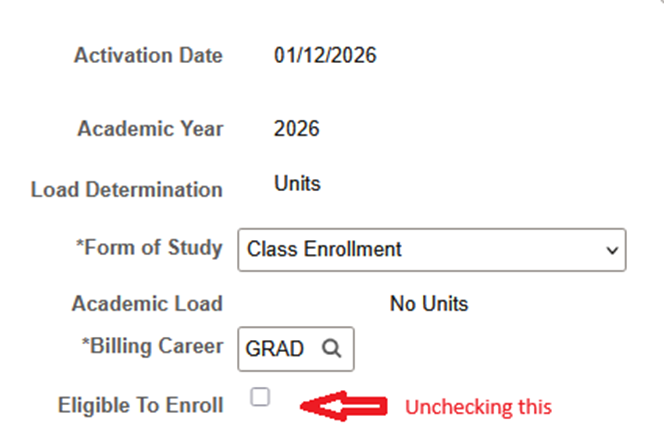
Task: Click the Billing Career lookup magnifier icon
Action: 332,349
